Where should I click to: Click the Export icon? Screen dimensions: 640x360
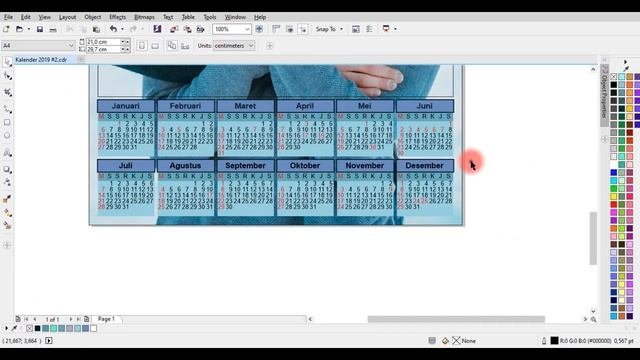[x=187, y=29]
